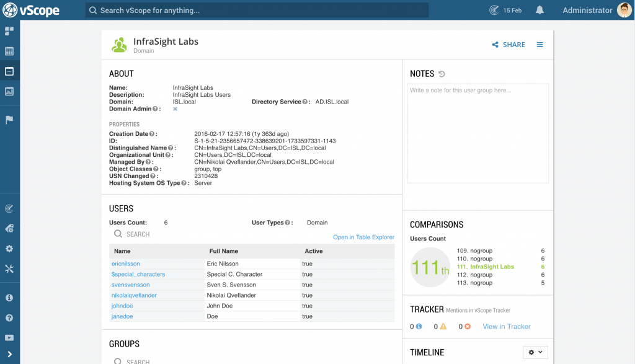Open the tag with gear sidebar icon

(9, 229)
